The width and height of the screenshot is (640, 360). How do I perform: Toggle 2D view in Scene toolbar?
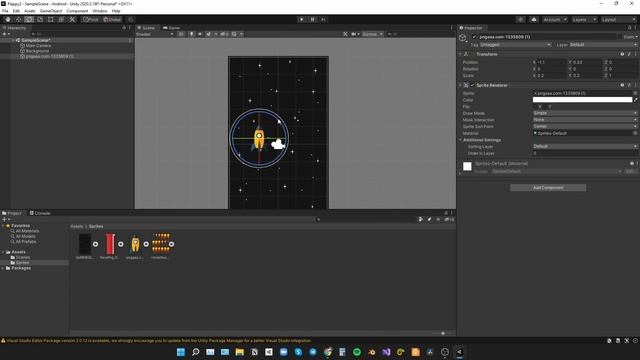(x=181, y=34)
